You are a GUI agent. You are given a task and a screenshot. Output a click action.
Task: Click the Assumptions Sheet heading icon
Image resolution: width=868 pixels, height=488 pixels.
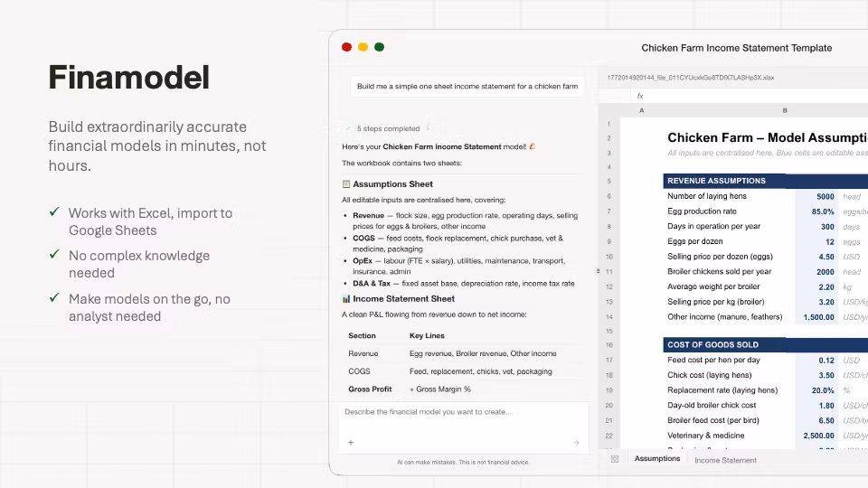[346, 183]
